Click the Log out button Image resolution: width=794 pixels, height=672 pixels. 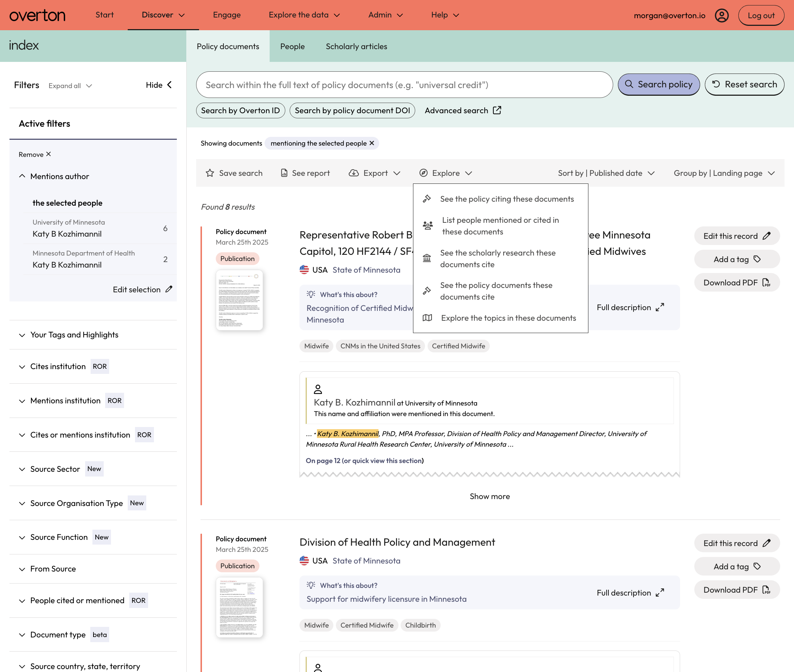point(761,15)
